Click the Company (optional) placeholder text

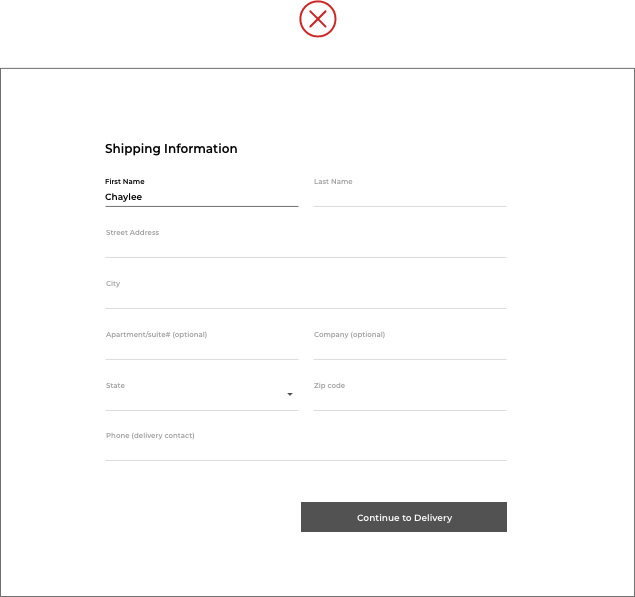click(349, 335)
